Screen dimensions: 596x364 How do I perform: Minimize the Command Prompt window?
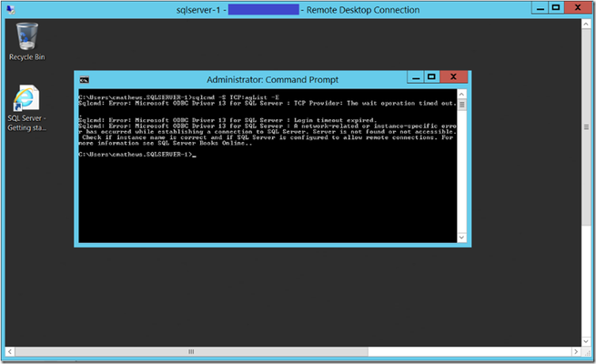pos(416,77)
